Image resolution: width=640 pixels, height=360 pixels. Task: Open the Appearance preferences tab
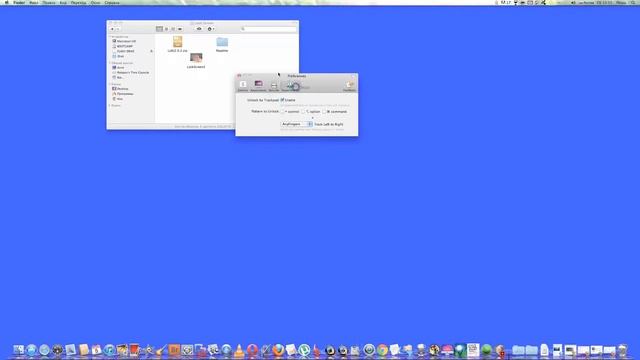(258, 85)
